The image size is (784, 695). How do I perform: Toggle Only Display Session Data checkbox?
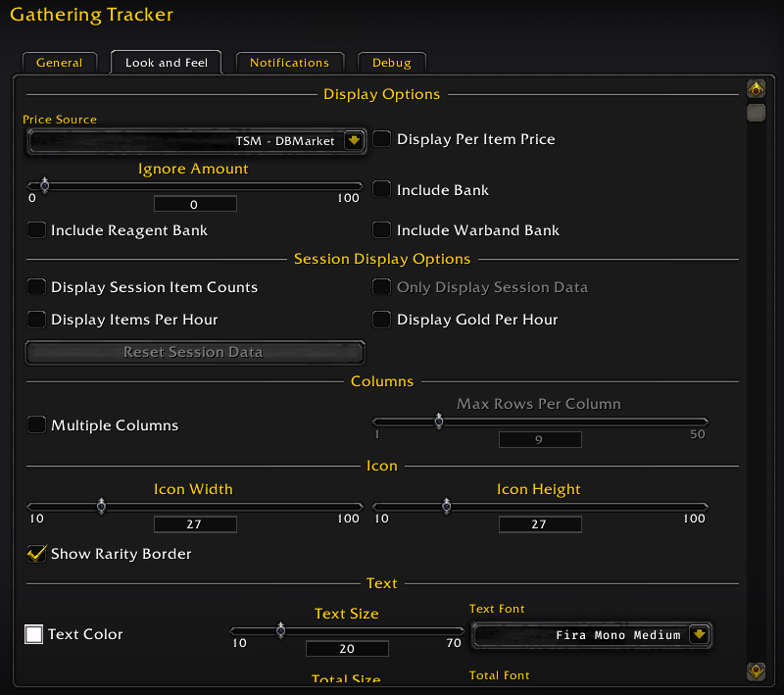[x=381, y=287]
